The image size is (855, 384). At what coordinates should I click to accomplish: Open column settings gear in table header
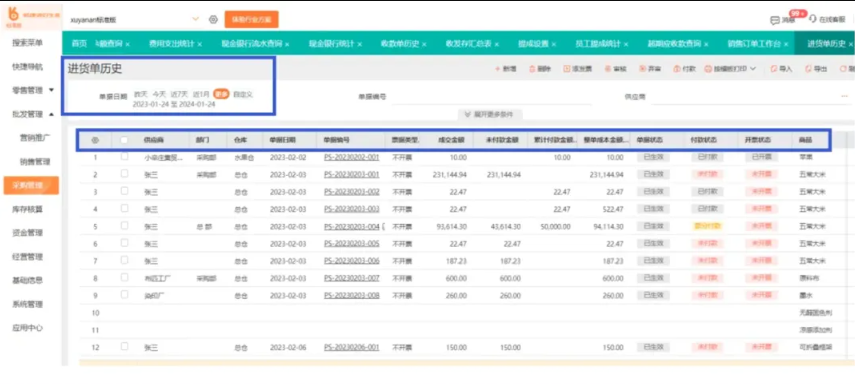(x=95, y=140)
